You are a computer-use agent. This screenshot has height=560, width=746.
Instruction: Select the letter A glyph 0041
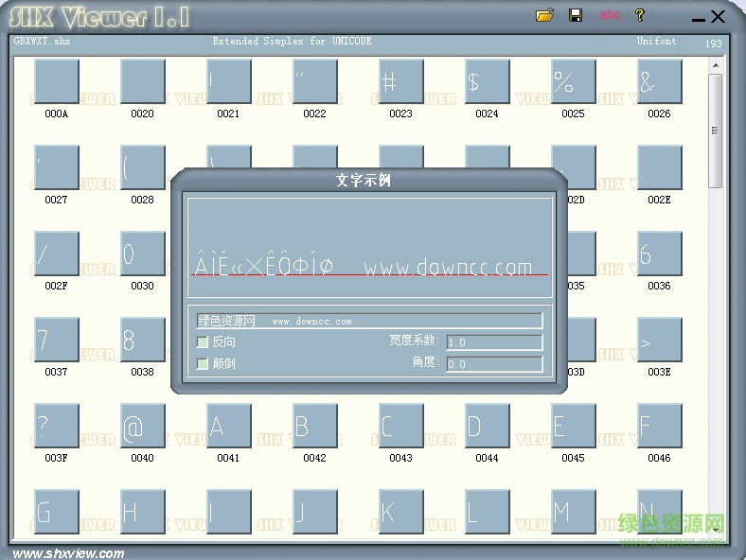coord(228,426)
